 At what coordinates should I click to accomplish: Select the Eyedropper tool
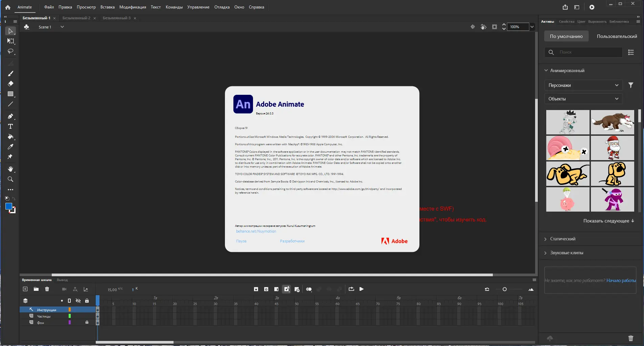(x=10, y=147)
